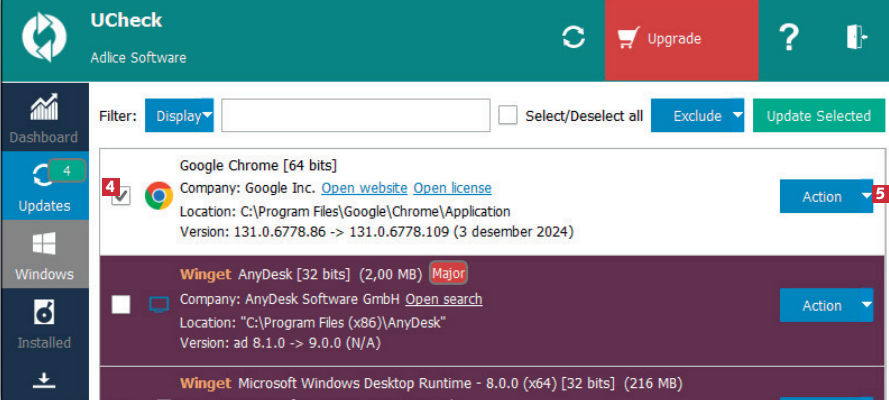Click the filter text input field

(355, 115)
